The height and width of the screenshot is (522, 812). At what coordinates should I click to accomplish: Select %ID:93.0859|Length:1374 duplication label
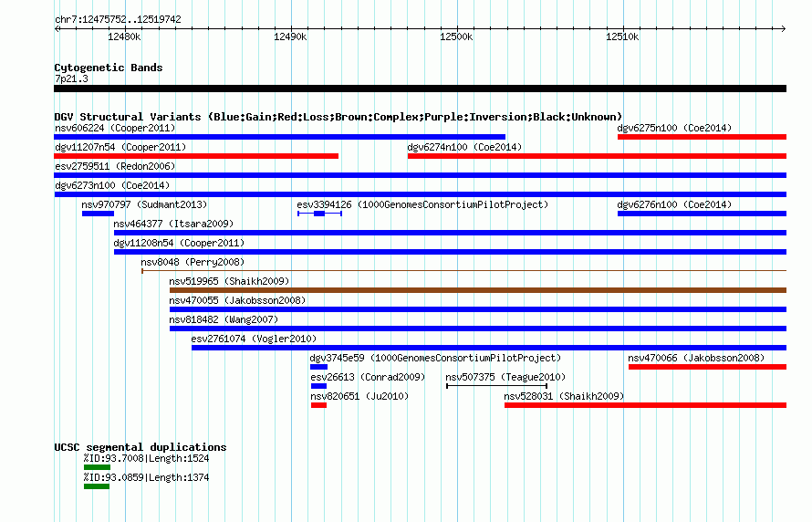click(147, 477)
